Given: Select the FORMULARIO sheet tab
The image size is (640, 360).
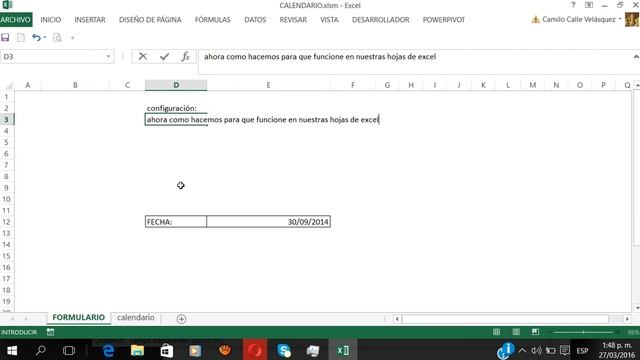Looking at the screenshot, I should (78, 318).
